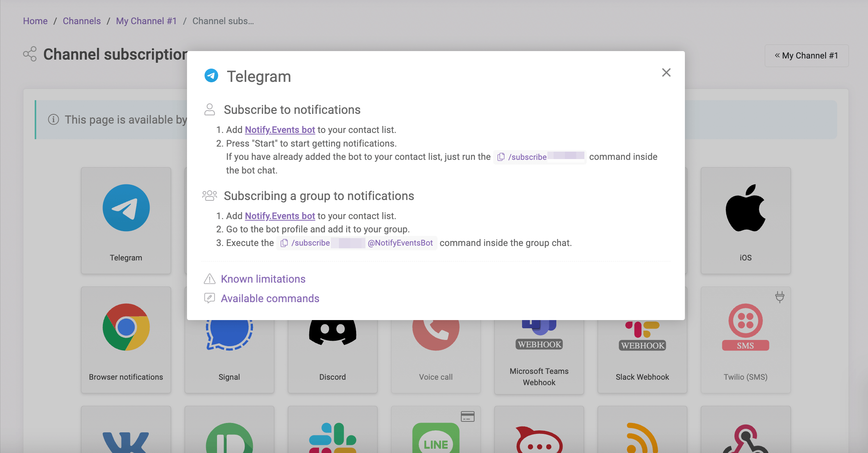Click the edit note icon beside Available commands
This screenshot has width=868, height=453.
point(210,298)
